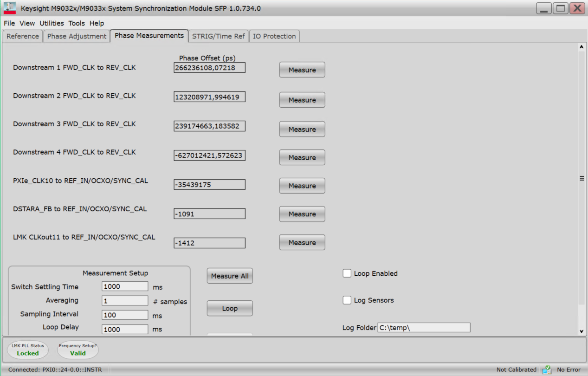Open the Tools menu
Viewport: 588px width, 376px height.
coord(77,23)
